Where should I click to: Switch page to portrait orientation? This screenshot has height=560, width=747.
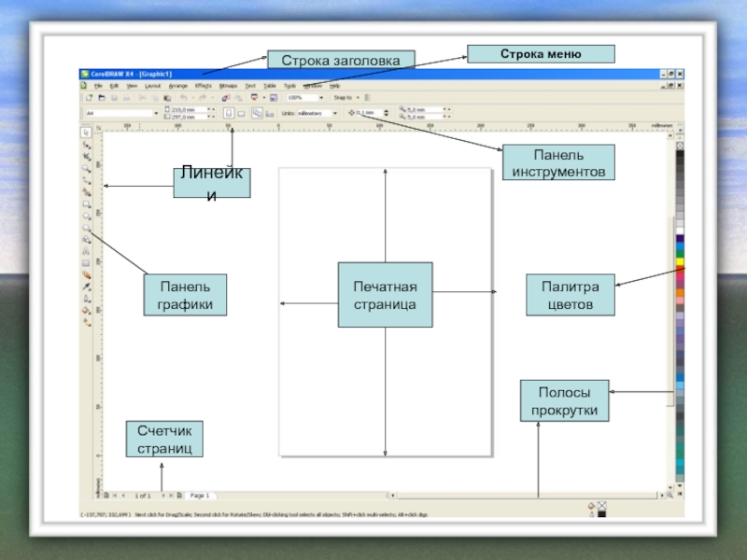pyautogui.click(x=227, y=113)
